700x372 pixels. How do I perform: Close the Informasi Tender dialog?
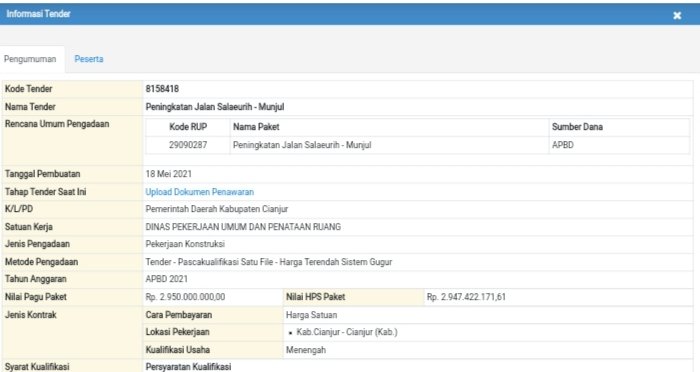677,16
